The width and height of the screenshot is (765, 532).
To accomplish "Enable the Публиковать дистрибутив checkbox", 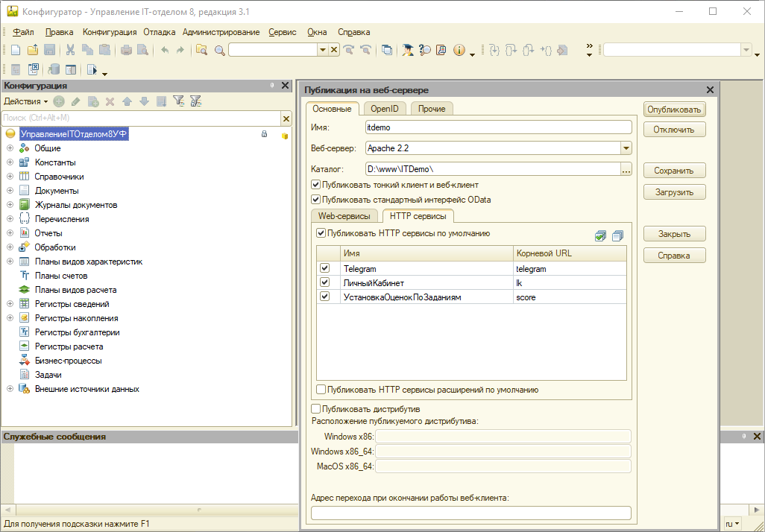I will (316, 409).
